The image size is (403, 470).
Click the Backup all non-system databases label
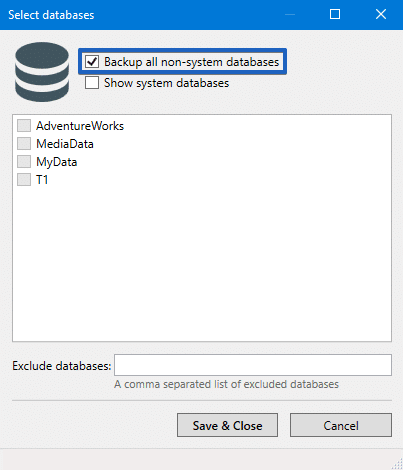click(192, 62)
